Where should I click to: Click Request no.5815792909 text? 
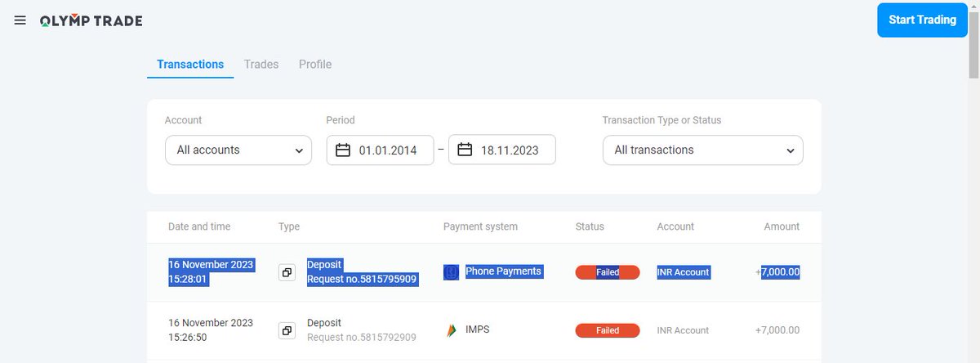[362, 338]
